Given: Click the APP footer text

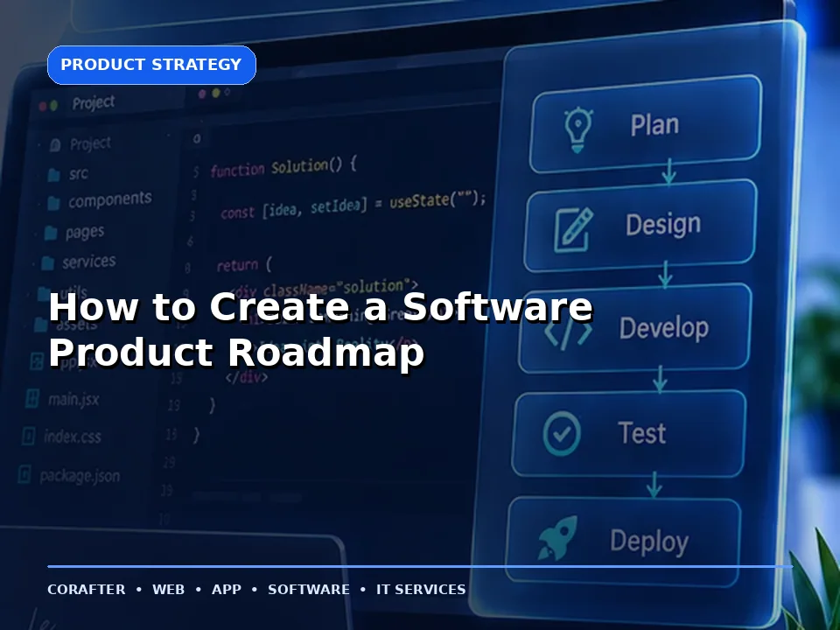Looking at the screenshot, I should 226,589.
